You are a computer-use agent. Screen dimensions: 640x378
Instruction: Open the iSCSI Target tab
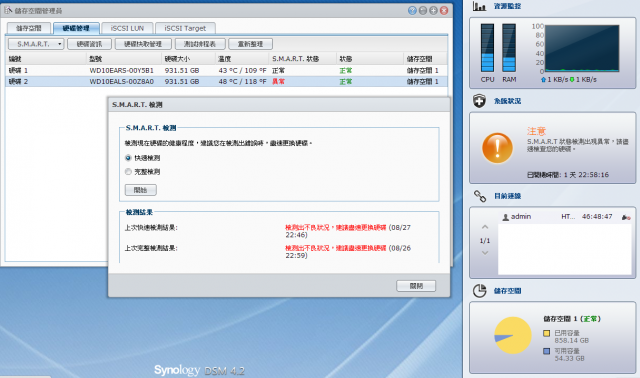(185, 28)
